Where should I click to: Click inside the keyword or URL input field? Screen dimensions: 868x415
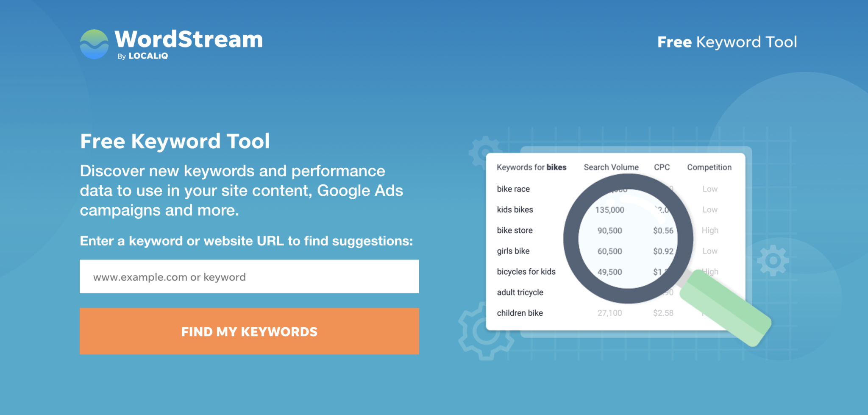(x=249, y=276)
